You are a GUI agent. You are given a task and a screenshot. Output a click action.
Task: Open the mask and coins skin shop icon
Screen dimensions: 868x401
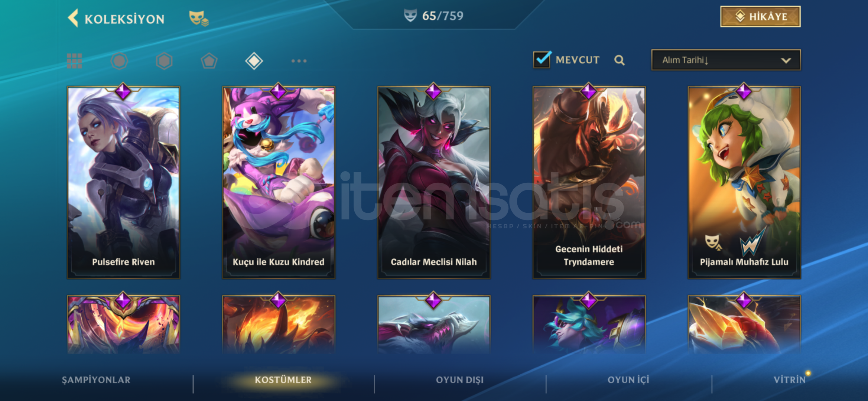pyautogui.click(x=199, y=18)
